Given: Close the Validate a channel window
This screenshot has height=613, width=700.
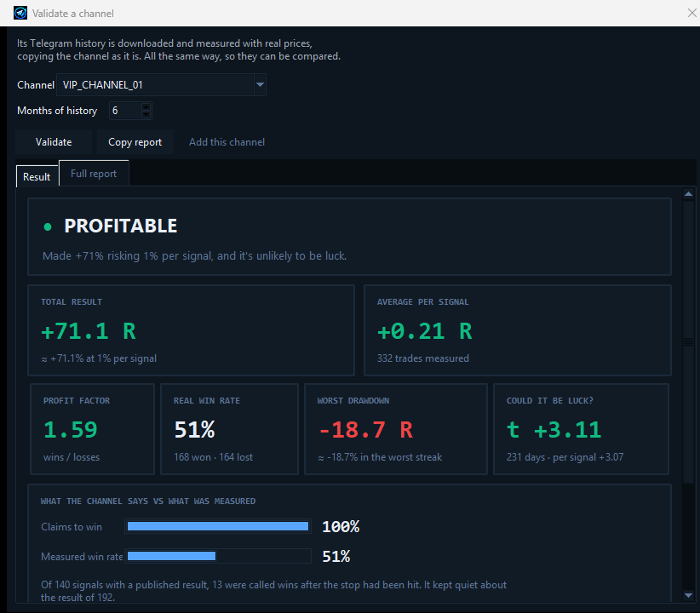Looking at the screenshot, I should pyautogui.click(x=691, y=13).
